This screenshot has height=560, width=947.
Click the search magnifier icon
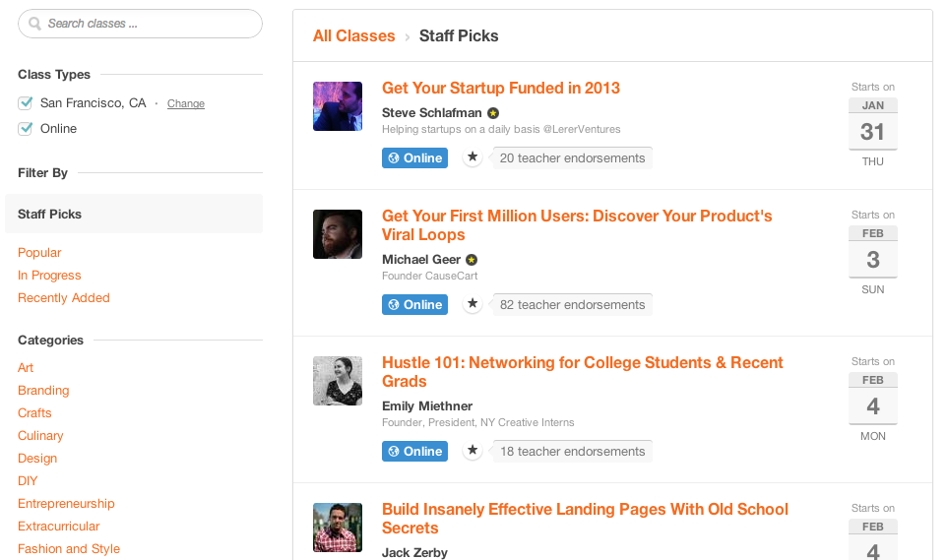pos(35,24)
